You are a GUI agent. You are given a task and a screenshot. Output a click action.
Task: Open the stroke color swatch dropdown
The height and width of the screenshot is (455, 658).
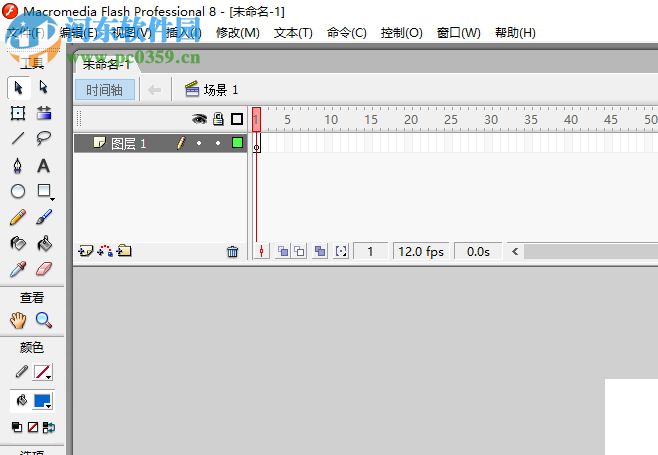(43, 372)
